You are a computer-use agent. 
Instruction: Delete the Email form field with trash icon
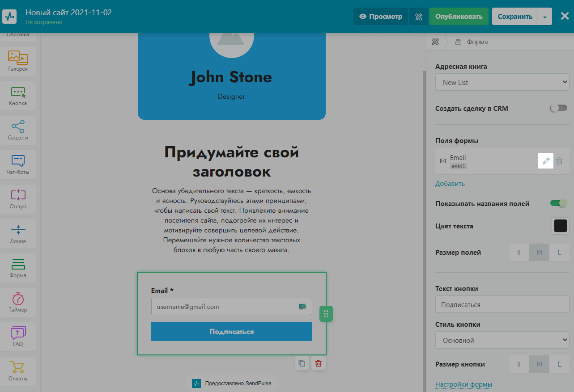tap(559, 161)
